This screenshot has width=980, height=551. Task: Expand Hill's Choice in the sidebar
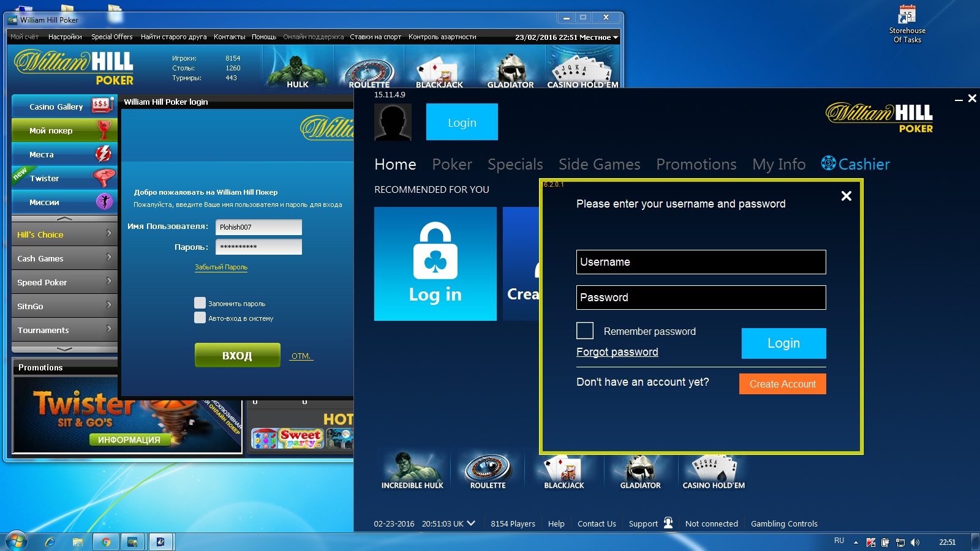pyautogui.click(x=64, y=234)
